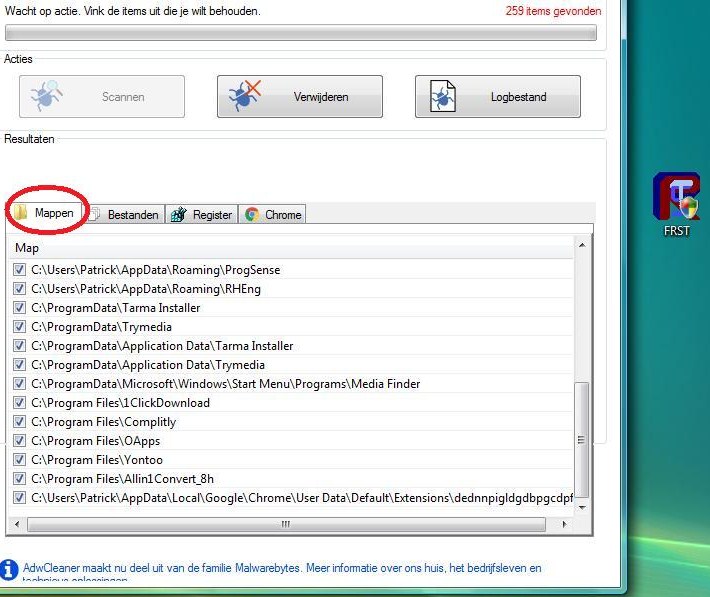Select the row C:\Program Files\OApps
Image resolution: width=710 pixels, height=597 pixels.
click(291, 441)
